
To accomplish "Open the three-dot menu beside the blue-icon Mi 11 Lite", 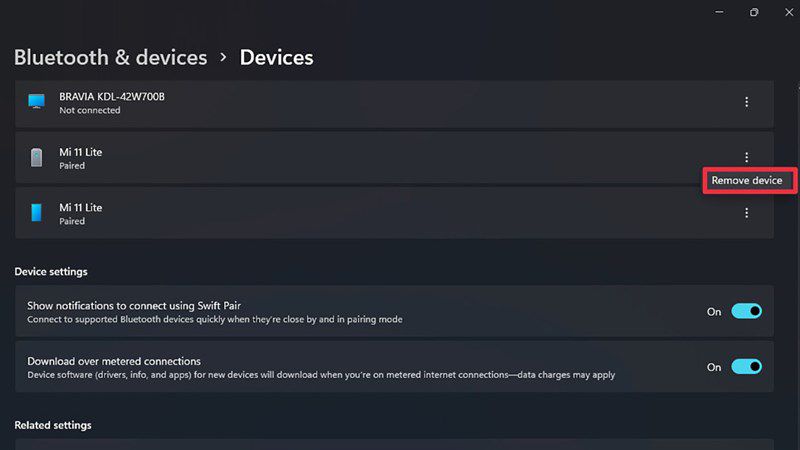I will tap(746, 213).
